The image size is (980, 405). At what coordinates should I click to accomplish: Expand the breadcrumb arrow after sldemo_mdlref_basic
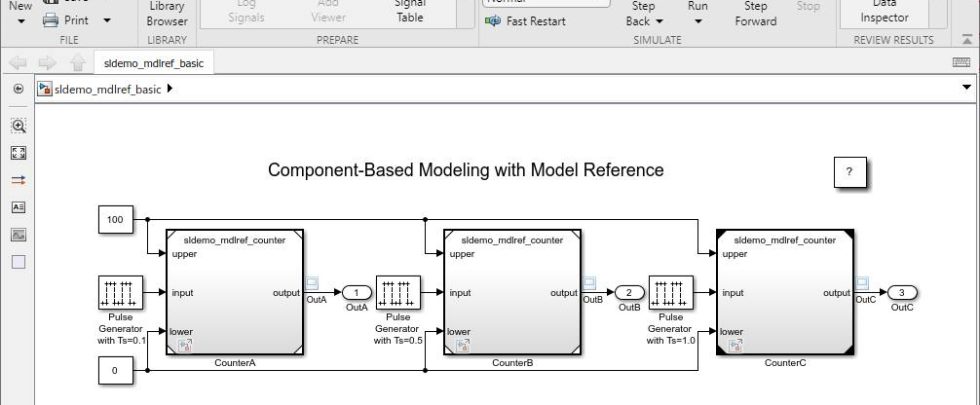point(169,89)
